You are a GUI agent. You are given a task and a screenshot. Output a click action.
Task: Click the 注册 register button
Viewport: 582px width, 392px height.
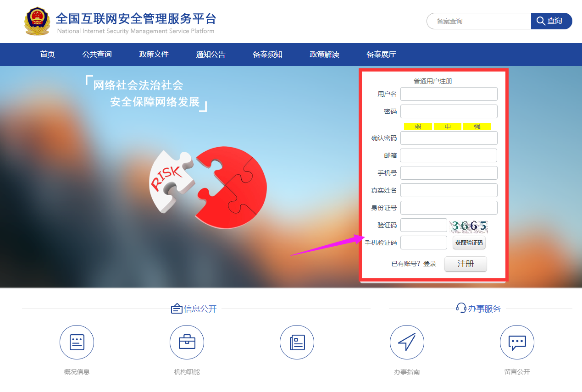[466, 264]
